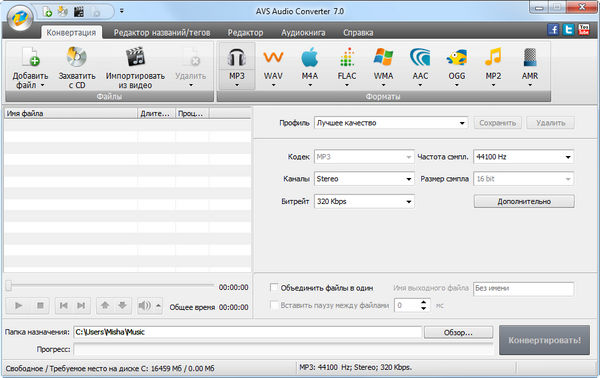Image resolution: width=600 pixels, height=378 pixels.
Task: Skip to previous track button
Action: pyautogui.click(x=64, y=305)
